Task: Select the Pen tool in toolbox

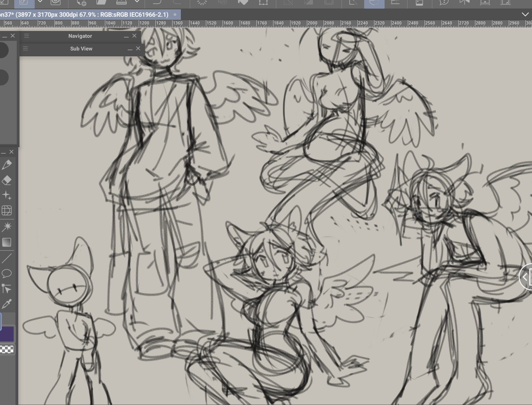Action: [7, 164]
